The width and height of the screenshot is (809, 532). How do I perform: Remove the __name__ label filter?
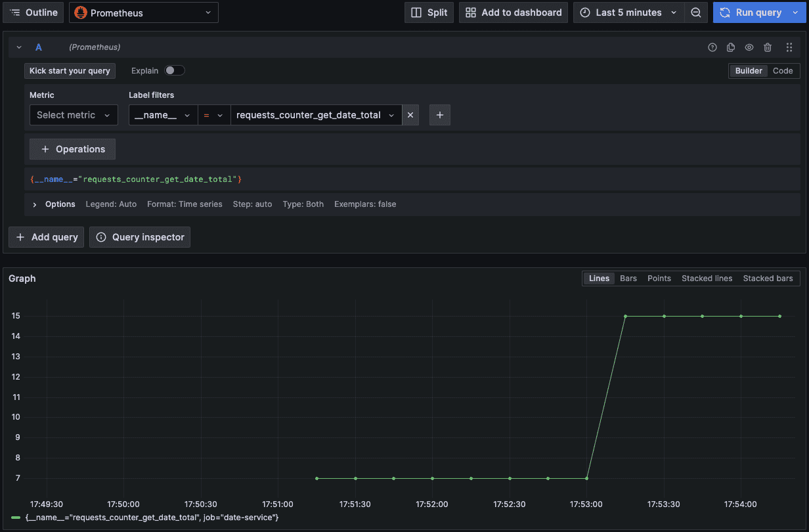410,115
